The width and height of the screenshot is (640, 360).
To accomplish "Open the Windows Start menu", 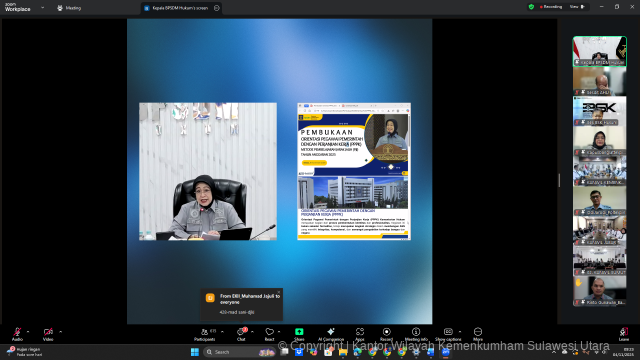I will point(195,352).
